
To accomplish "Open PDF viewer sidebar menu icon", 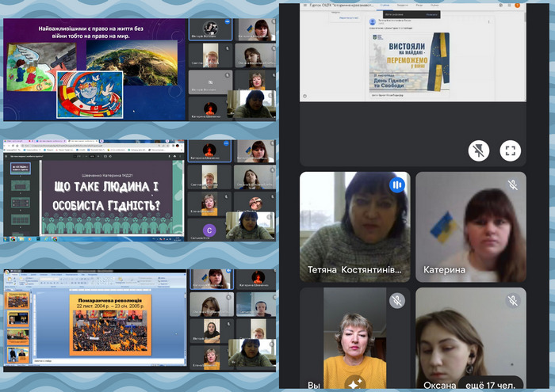I will pos(6,156).
